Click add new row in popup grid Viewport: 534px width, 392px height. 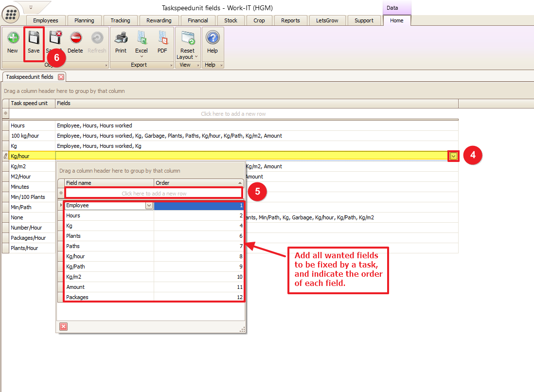coord(154,194)
